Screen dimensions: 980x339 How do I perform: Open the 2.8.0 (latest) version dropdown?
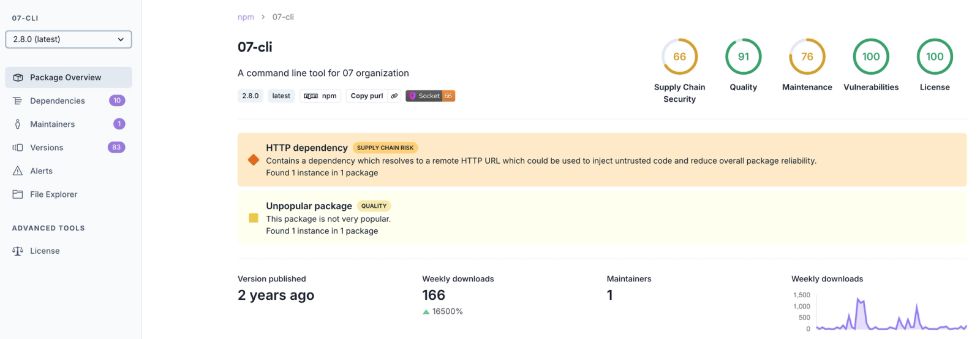69,39
